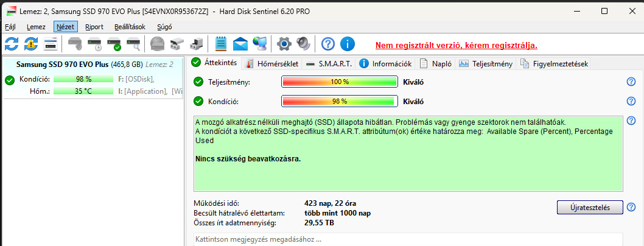This screenshot has width=644, height=246.
Task: Open the Riport menu
Action: coord(94,27)
